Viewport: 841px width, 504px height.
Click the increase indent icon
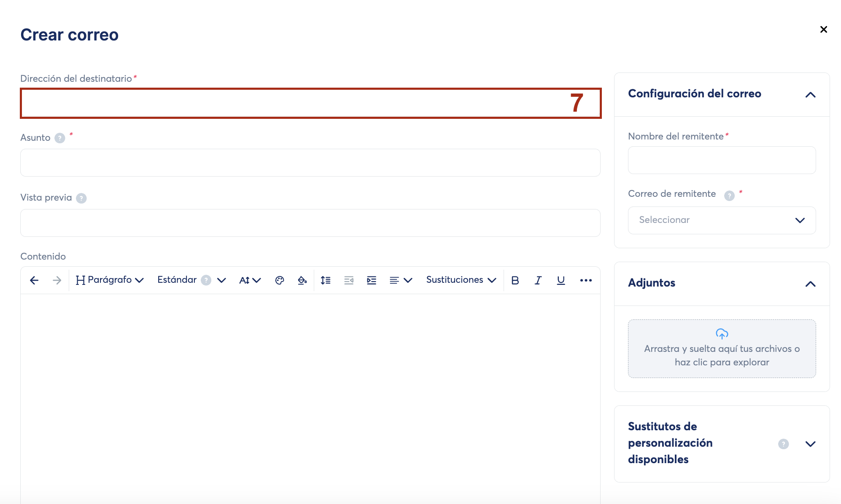371,280
